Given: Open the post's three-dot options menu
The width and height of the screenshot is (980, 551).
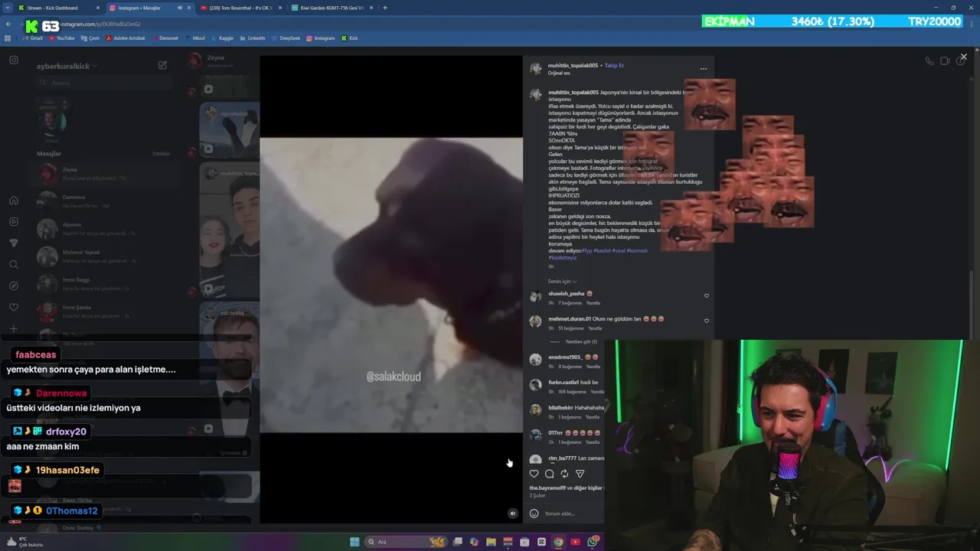Looking at the screenshot, I should point(704,69).
